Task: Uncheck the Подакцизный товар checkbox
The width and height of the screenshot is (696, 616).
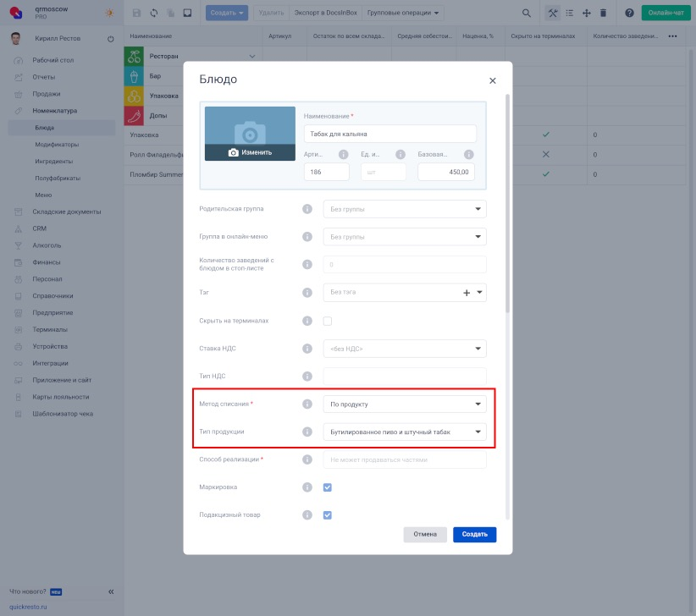Action: pyautogui.click(x=328, y=515)
